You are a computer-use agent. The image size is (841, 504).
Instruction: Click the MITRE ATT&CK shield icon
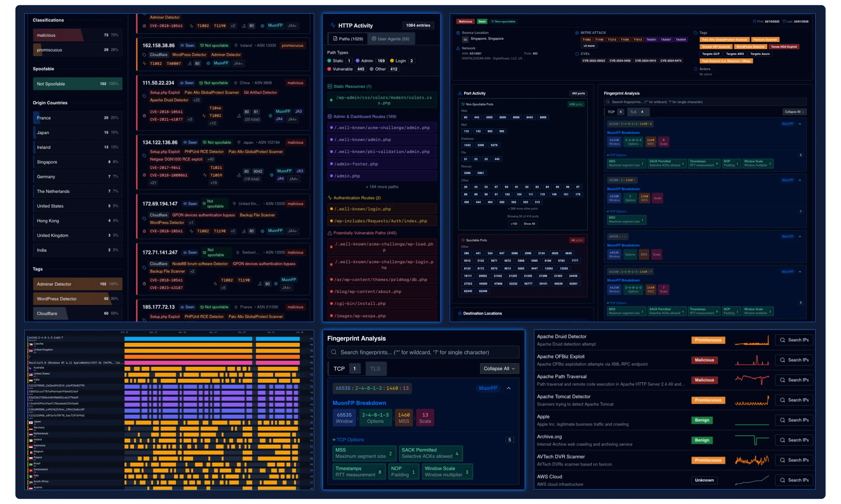pyautogui.click(x=577, y=32)
